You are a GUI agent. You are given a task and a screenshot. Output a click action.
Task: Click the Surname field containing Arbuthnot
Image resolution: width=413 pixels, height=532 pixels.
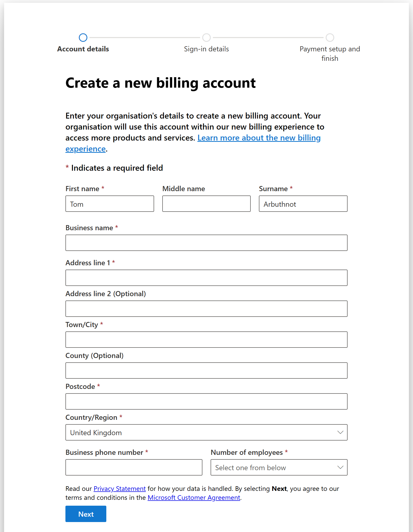point(303,204)
